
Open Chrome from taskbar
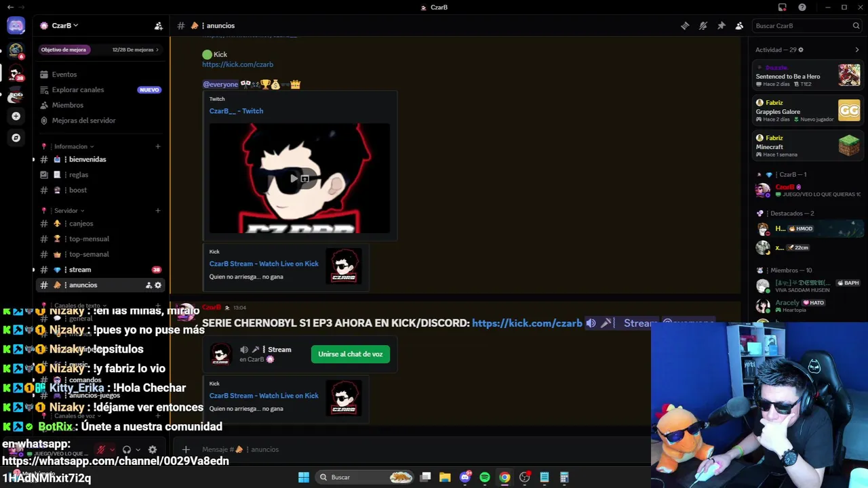(505, 477)
